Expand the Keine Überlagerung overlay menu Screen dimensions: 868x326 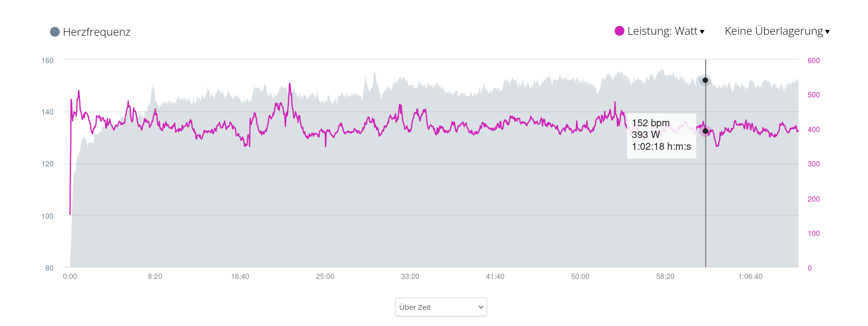(x=773, y=31)
